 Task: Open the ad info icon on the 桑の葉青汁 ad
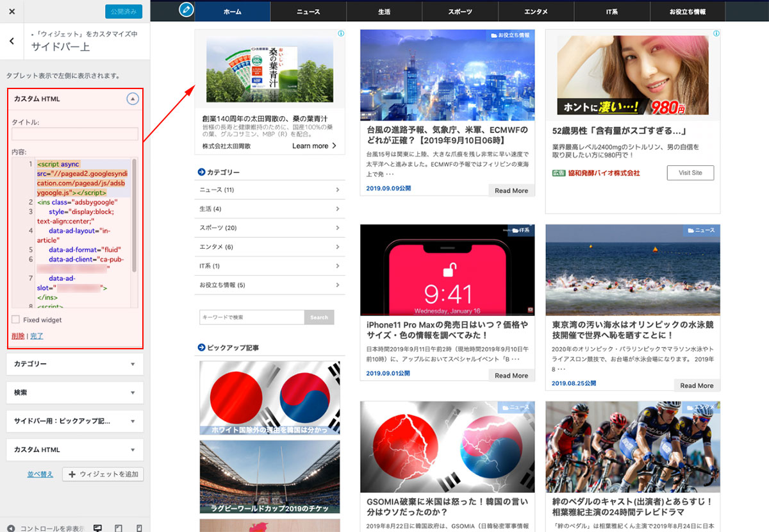(341, 33)
